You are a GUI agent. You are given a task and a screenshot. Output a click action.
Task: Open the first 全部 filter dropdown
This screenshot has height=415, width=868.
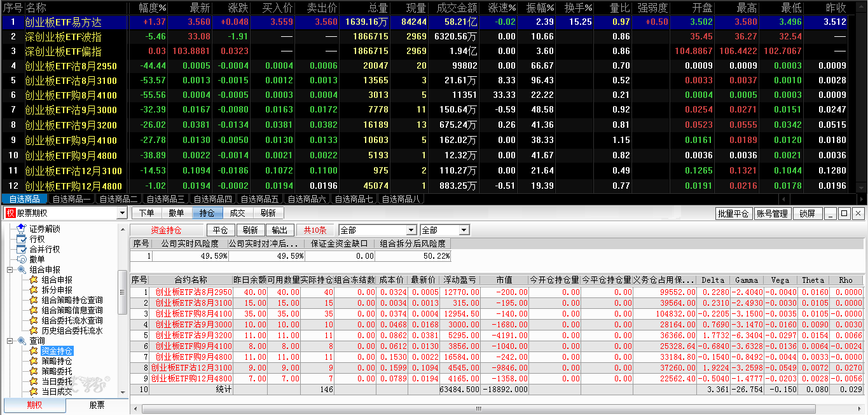(x=411, y=230)
